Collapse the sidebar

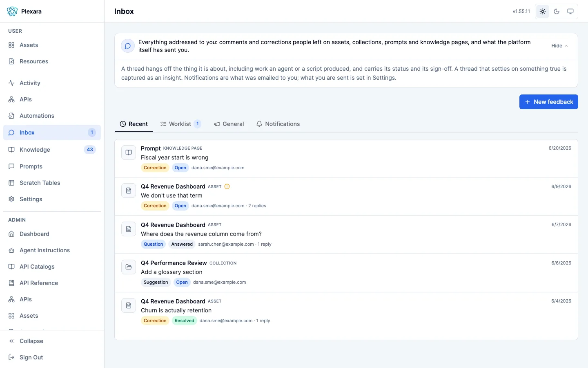pos(52,341)
